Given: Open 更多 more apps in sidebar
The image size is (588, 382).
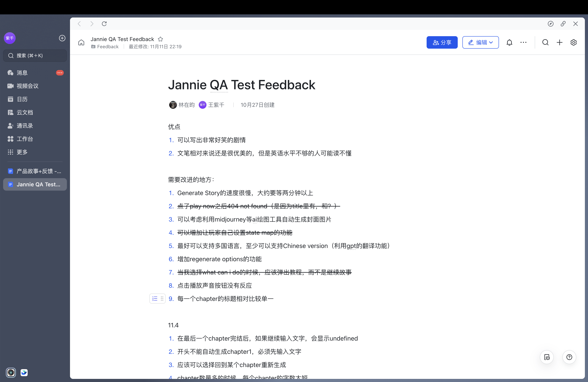Looking at the screenshot, I should click(35, 152).
